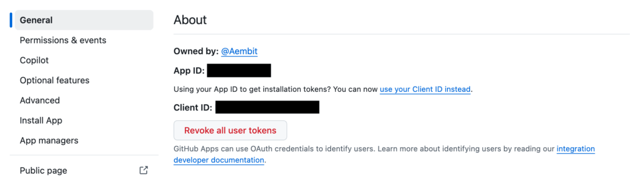Visit the @Aembit owner profile
644x192 pixels.
(x=239, y=51)
